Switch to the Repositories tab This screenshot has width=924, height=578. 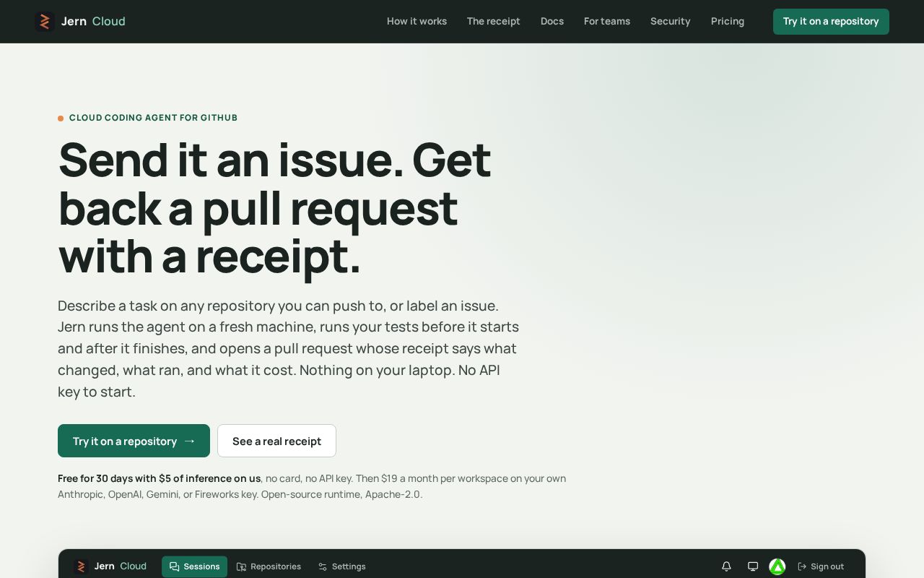[x=269, y=566]
